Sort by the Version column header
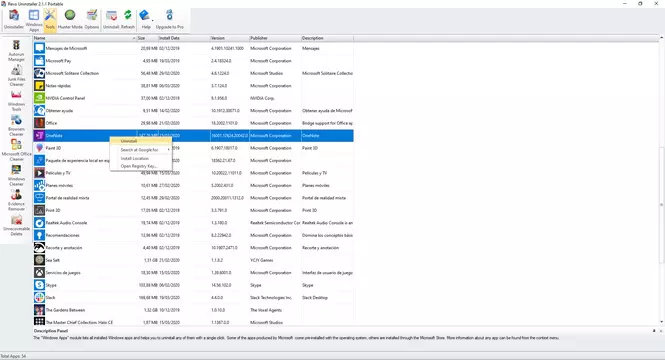The height and width of the screenshot is (360, 665). pos(229,38)
